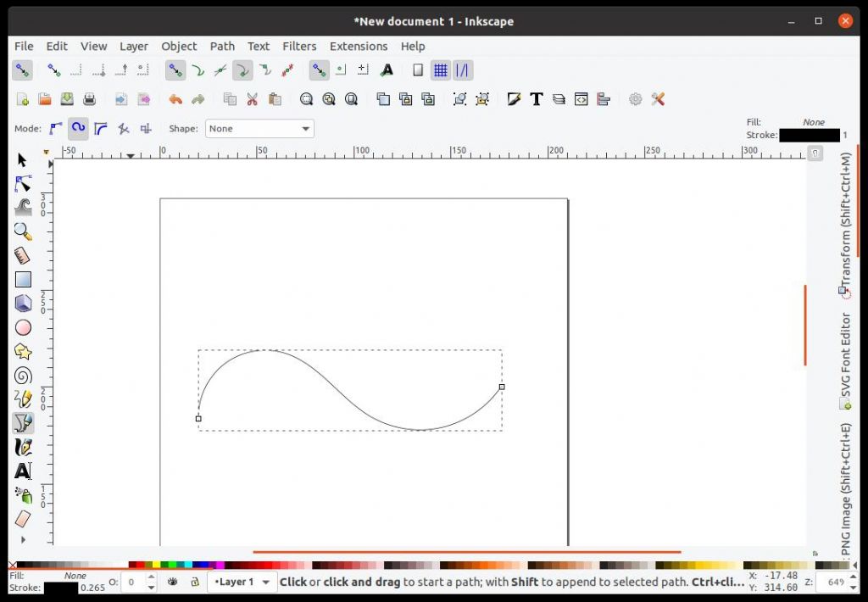Click the orange Undo arrow

(175, 99)
